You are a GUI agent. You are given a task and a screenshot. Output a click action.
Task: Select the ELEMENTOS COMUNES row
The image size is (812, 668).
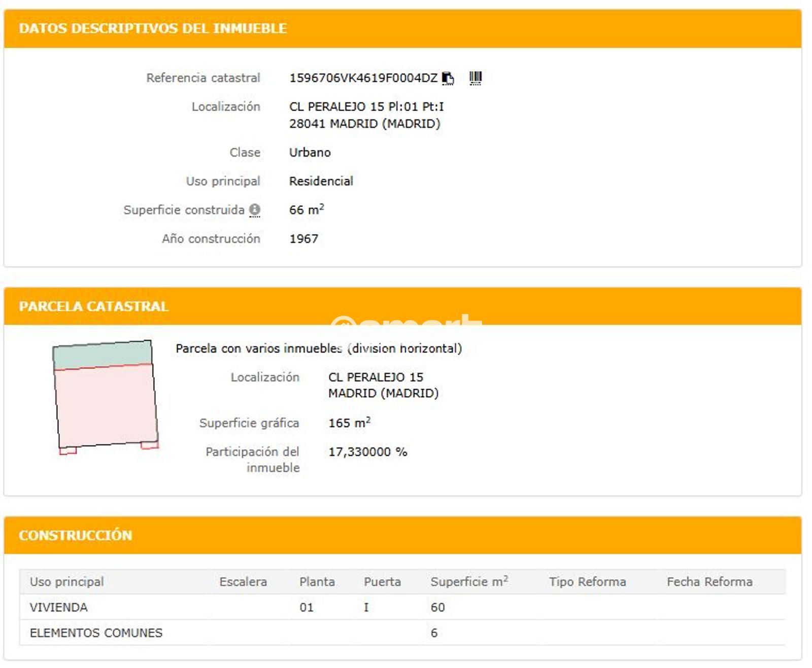96,633
